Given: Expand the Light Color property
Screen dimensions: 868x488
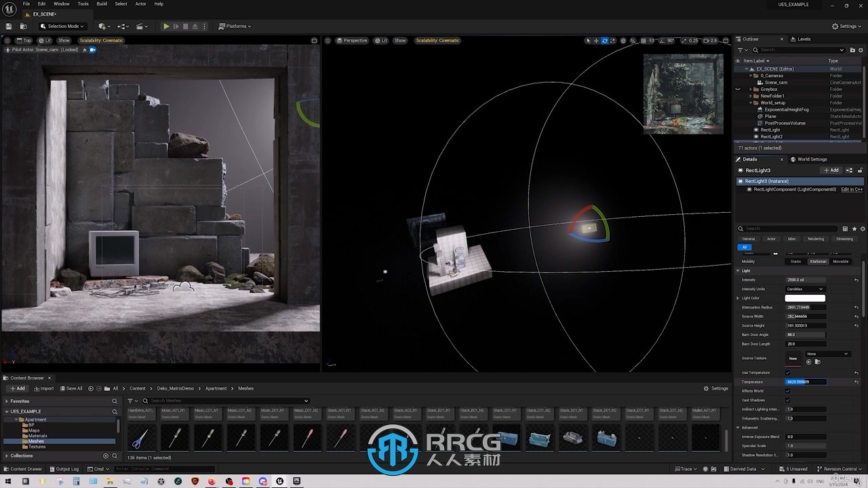Looking at the screenshot, I should (738, 298).
